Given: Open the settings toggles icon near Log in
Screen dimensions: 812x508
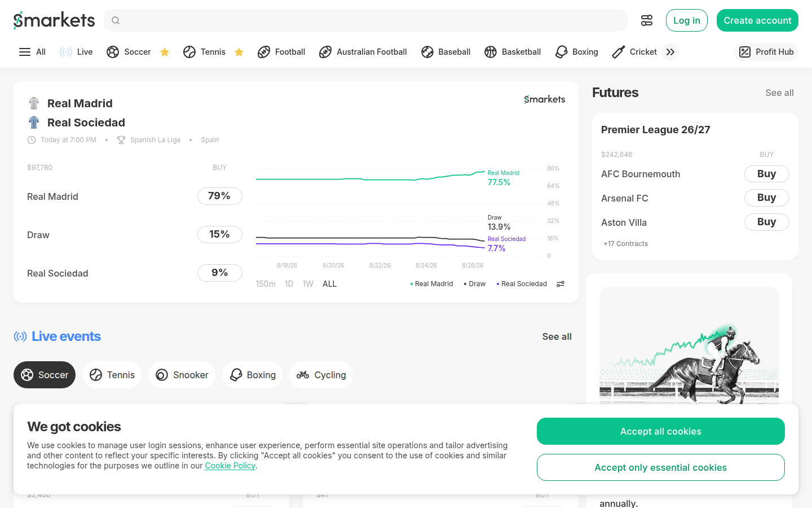Looking at the screenshot, I should [647, 20].
